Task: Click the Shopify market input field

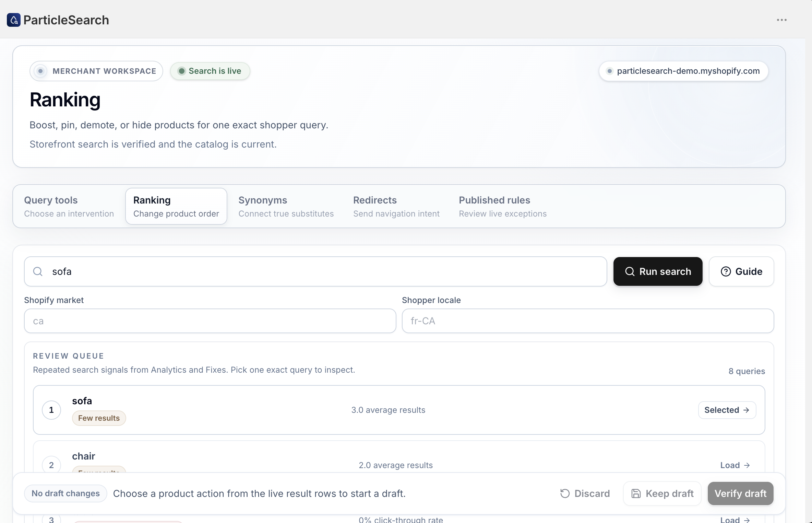Action: click(x=210, y=321)
